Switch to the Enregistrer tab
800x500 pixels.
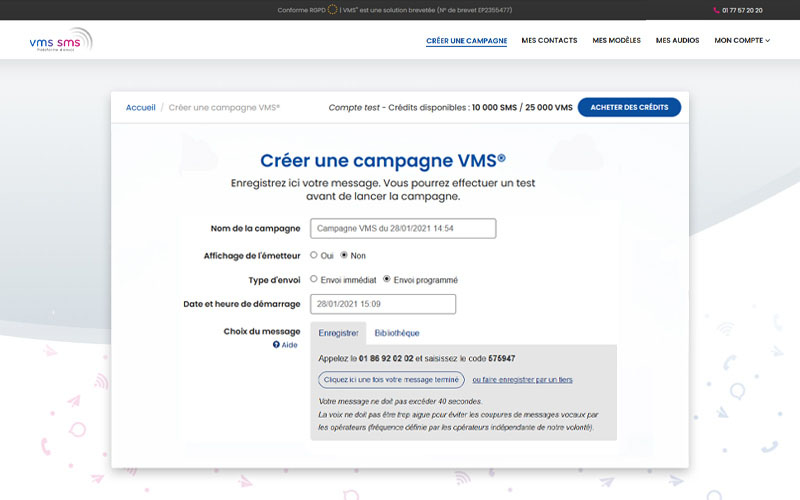click(x=338, y=333)
